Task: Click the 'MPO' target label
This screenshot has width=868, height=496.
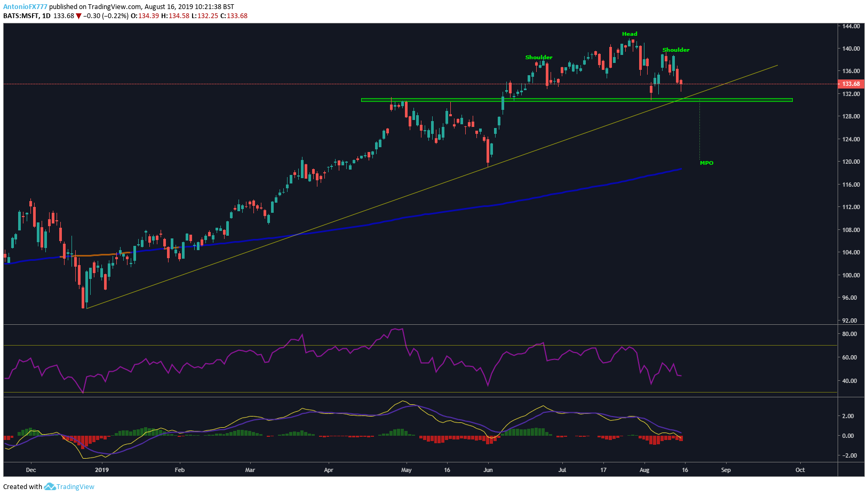Action: 706,163
